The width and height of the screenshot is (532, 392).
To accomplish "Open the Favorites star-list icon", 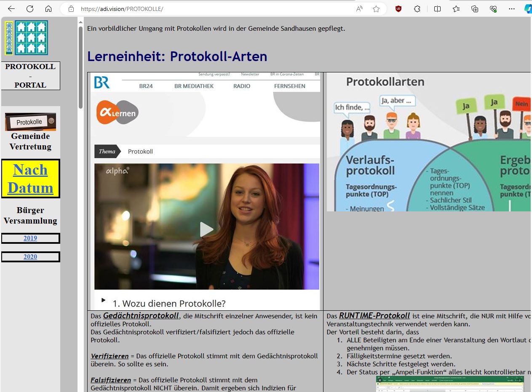I will coord(456,9).
